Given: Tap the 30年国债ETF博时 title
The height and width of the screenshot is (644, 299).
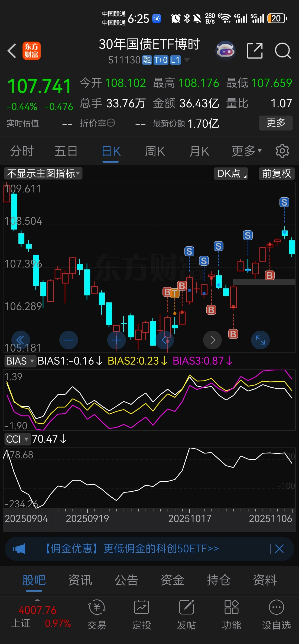Looking at the screenshot, I should point(149,44).
